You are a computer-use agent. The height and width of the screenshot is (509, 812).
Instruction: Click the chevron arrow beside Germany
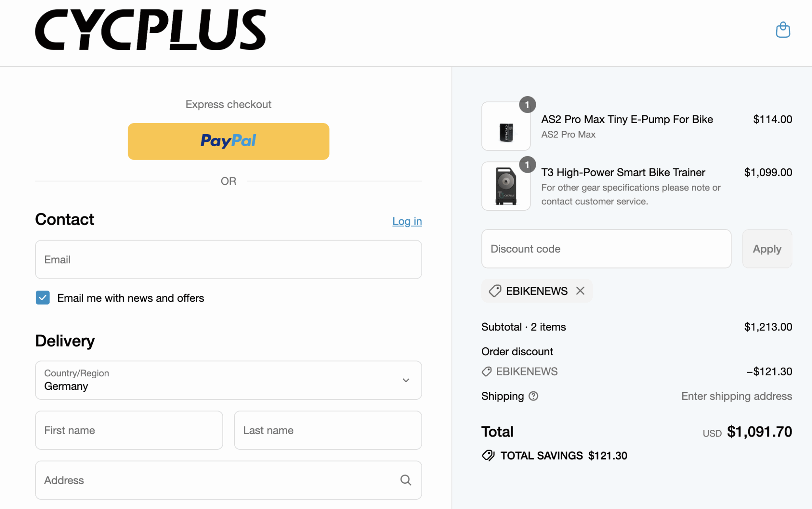click(406, 380)
